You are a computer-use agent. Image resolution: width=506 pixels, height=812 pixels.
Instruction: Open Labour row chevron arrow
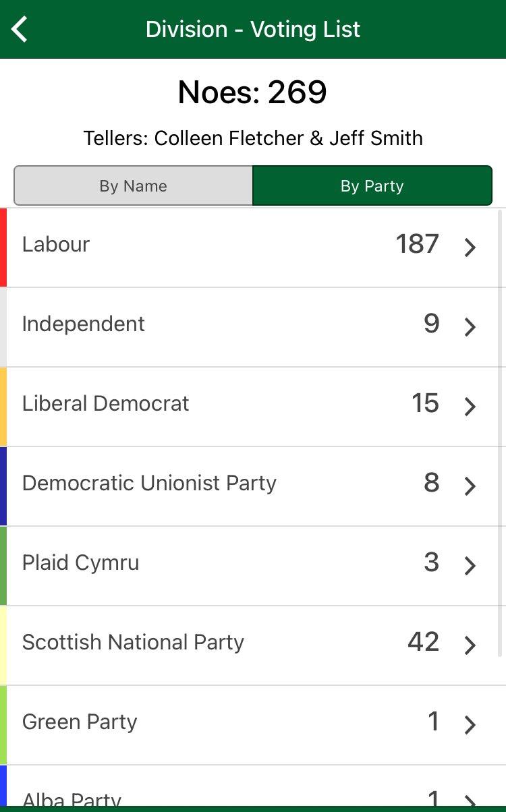click(x=470, y=248)
